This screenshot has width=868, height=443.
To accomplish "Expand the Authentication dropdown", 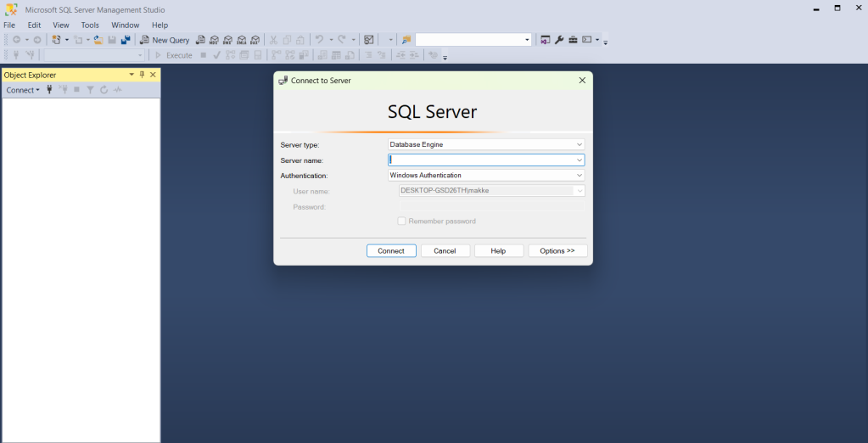I will [x=579, y=176].
